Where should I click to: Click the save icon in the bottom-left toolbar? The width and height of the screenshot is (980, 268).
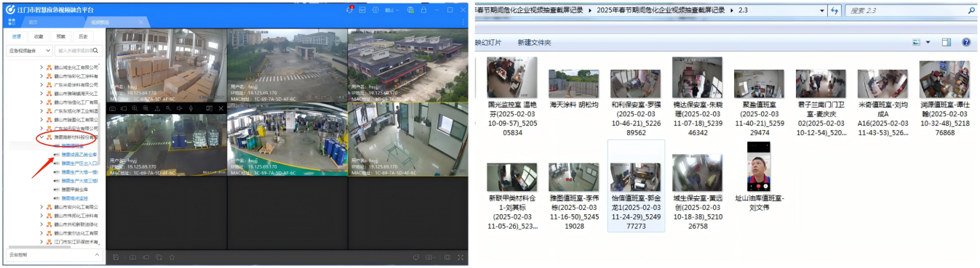(x=116, y=257)
